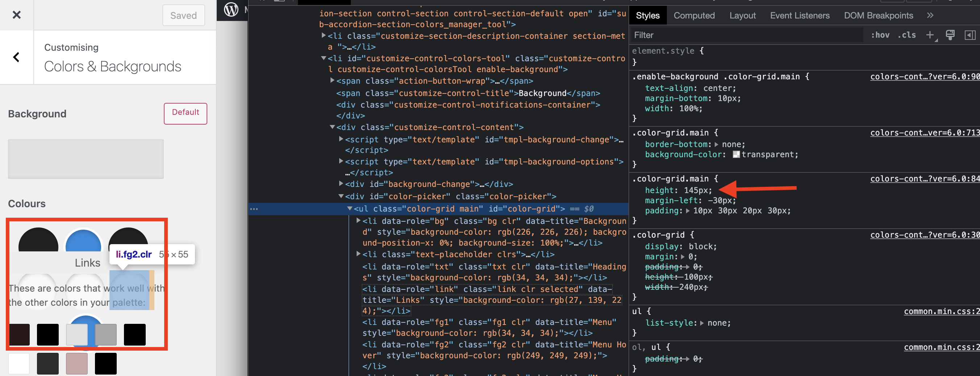
Task: Toggle the :hov element state panel
Action: 880,35
